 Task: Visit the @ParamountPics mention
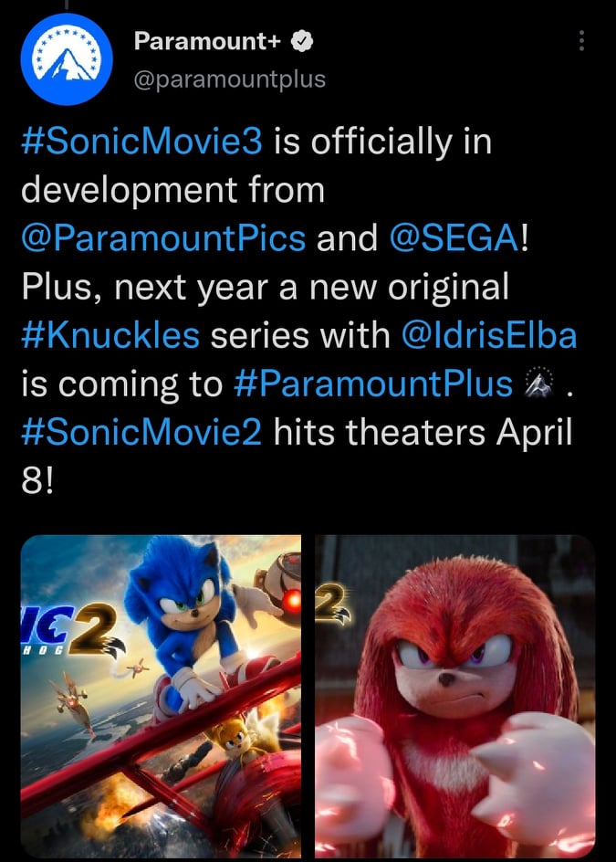[162, 238]
